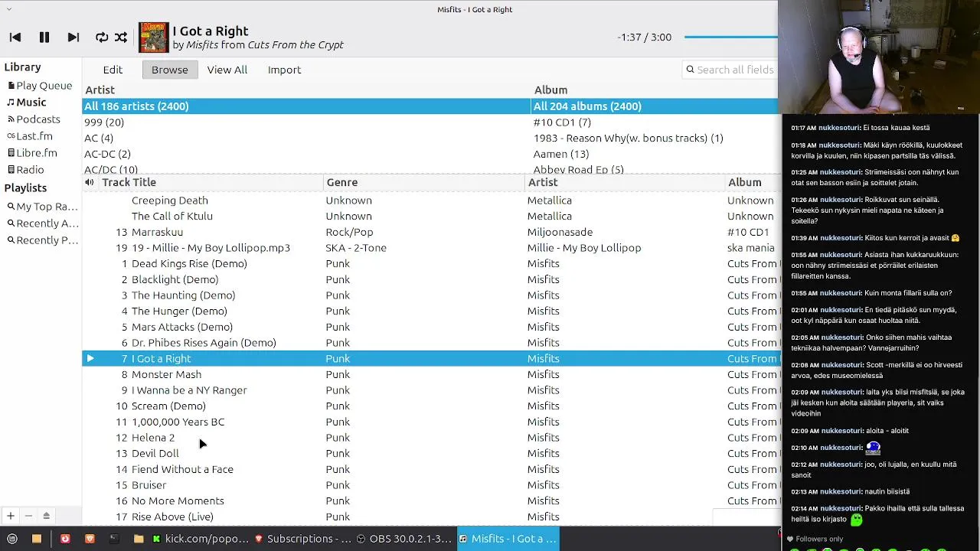Image resolution: width=980 pixels, height=551 pixels.
Task: Select artist AC (4)
Action: tap(99, 139)
